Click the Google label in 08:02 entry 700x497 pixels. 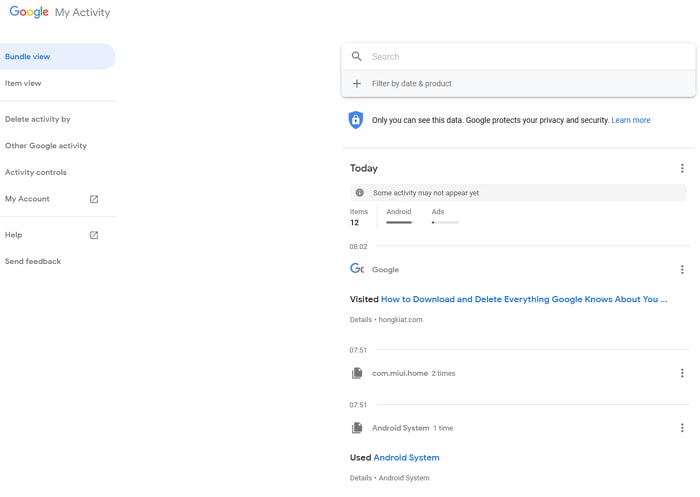click(385, 270)
